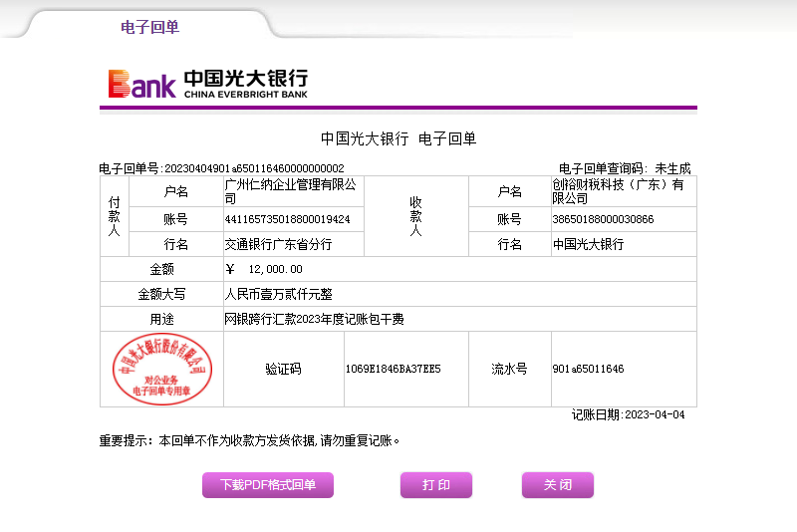Click the 流水号 label
Screen dimensions: 797x532
tap(509, 369)
